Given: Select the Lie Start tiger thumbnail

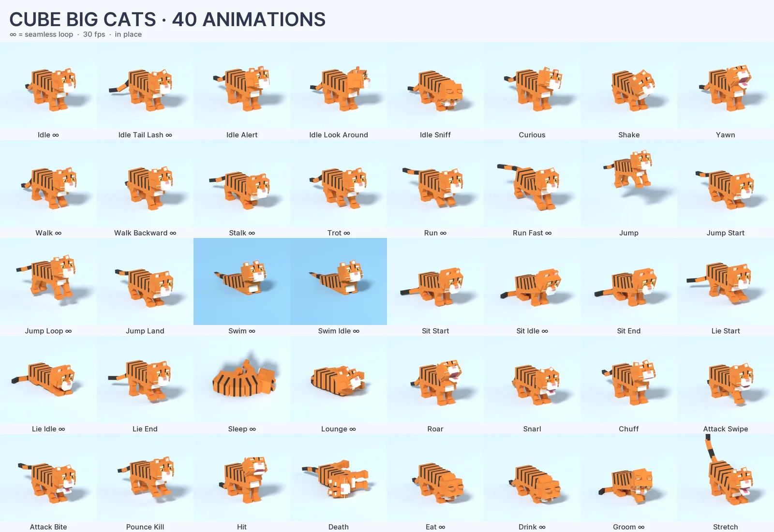Looking at the screenshot, I should coord(726,281).
